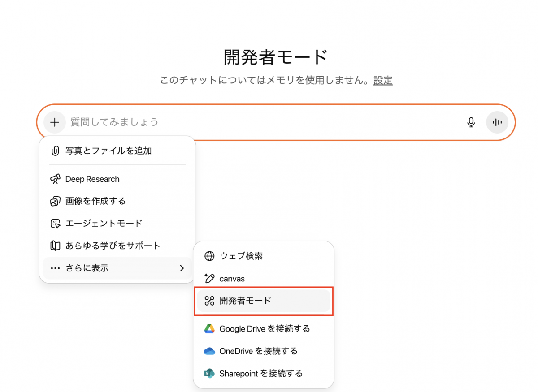Start voice mode with waveform icon
The height and width of the screenshot is (392, 538).
[x=497, y=122]
